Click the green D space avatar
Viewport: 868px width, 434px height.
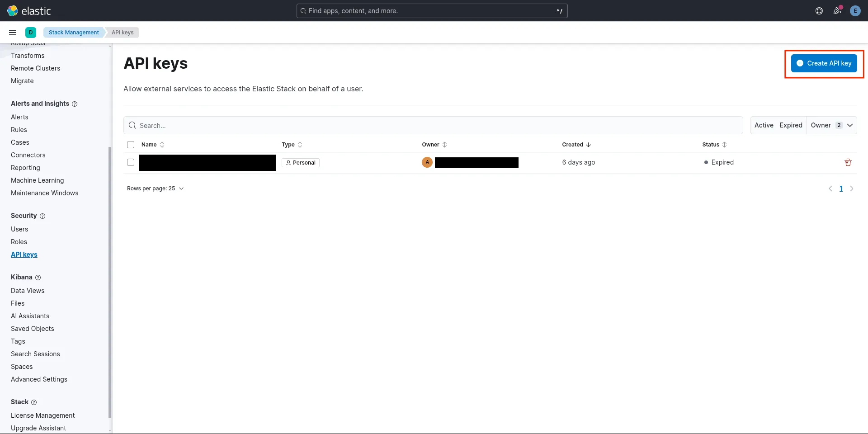[31, 33]
